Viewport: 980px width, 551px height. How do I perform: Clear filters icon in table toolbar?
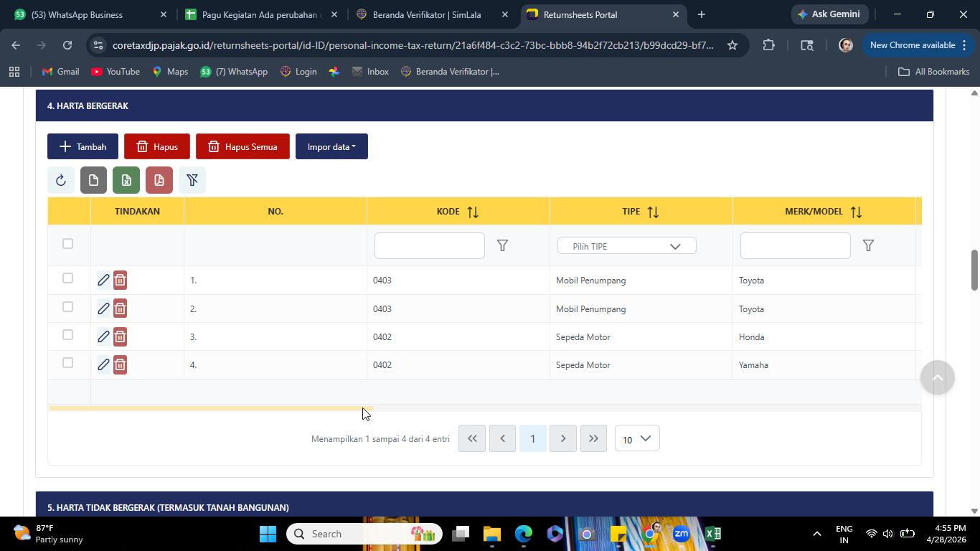(x=192, y=180)
